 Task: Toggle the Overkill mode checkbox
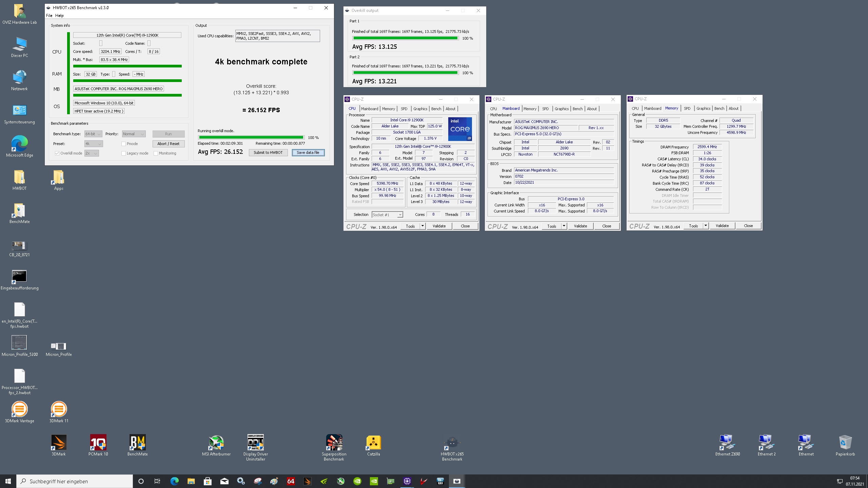point(57,153)
